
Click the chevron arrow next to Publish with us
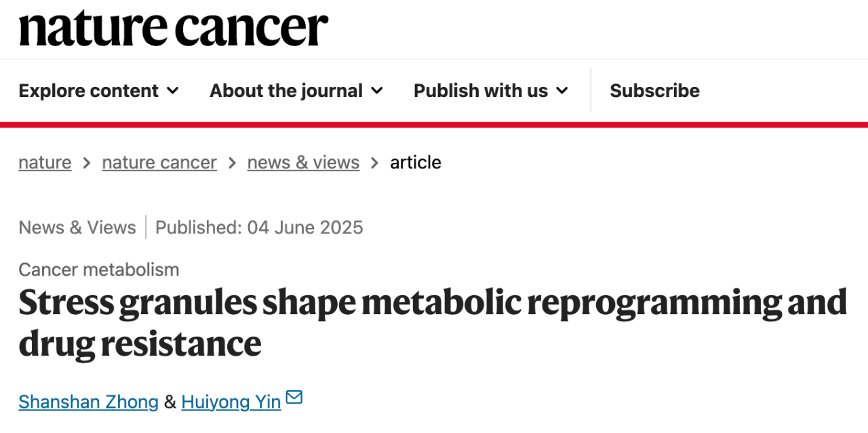(x=562, y=90)
